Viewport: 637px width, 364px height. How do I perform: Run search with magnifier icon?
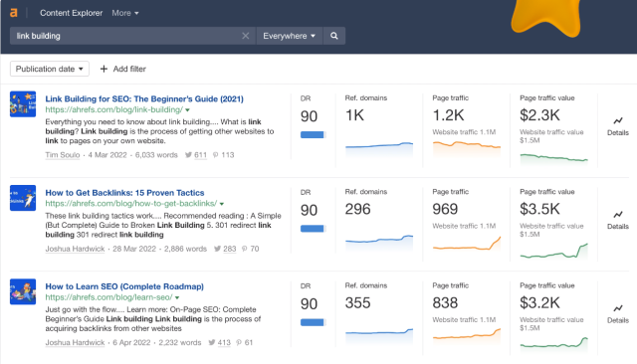click(x=334, y=36)
